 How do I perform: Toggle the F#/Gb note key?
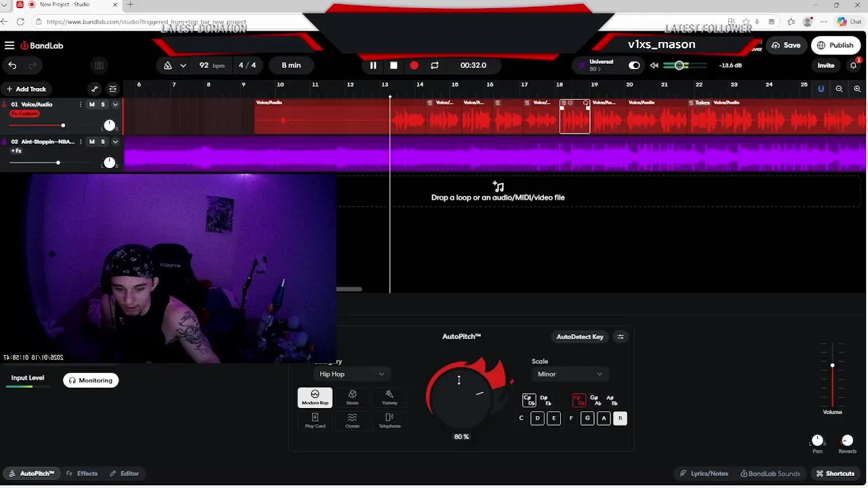tap(579, 401)
